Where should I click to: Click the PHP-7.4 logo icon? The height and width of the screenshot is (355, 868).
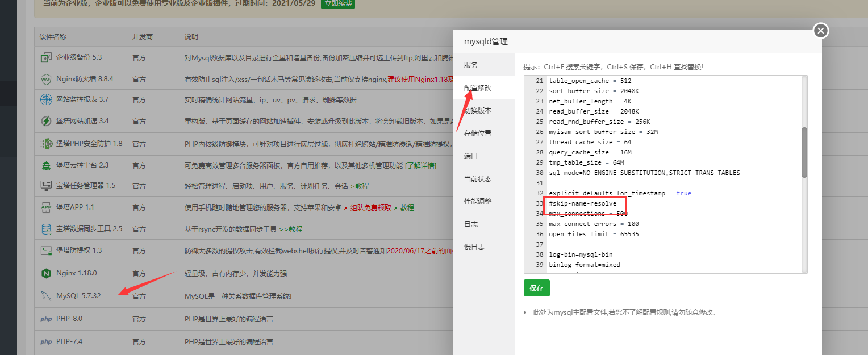[x=46, y=341]
